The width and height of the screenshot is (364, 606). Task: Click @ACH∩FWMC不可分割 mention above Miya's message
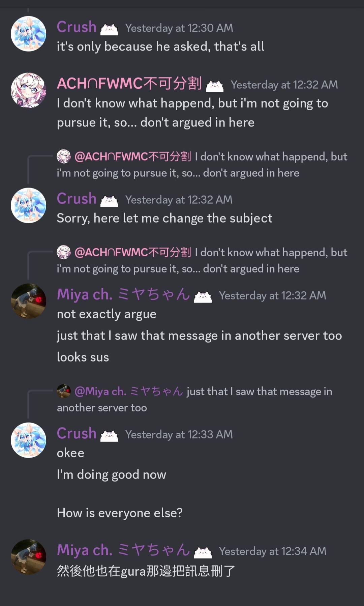pyautogui.click(x=133, y=252)
